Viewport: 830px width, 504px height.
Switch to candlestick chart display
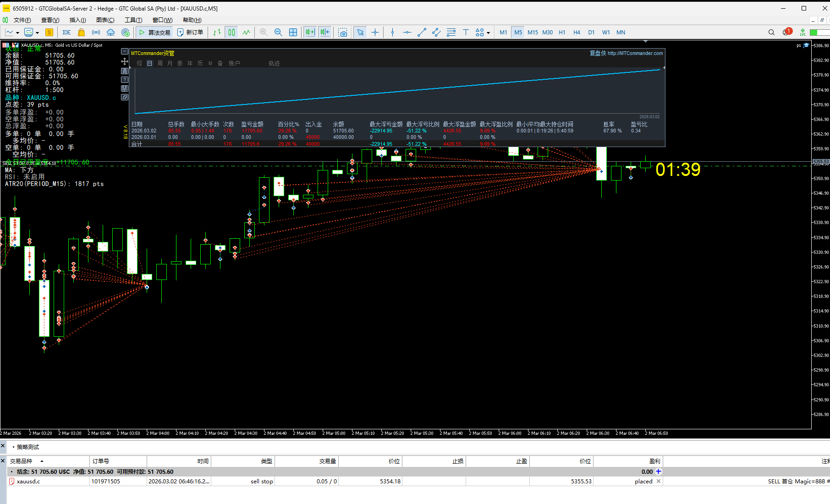[x=232, y=32]
